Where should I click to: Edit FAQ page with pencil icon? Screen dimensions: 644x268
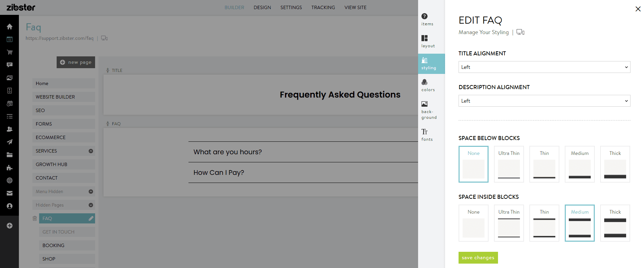91,218
